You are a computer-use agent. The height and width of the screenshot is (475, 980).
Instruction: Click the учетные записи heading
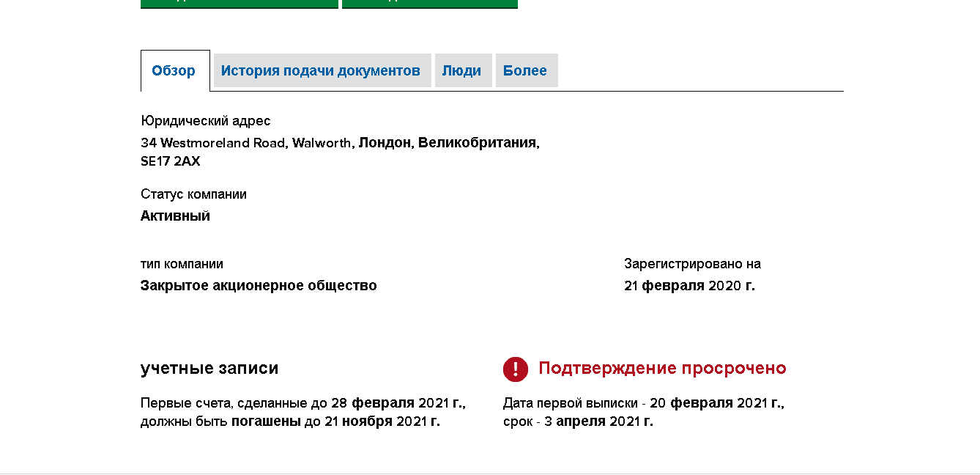[209, 369]
